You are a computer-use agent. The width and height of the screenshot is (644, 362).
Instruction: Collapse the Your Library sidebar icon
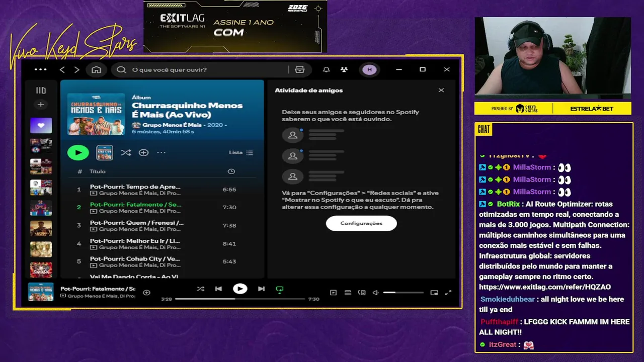(41, 90)
